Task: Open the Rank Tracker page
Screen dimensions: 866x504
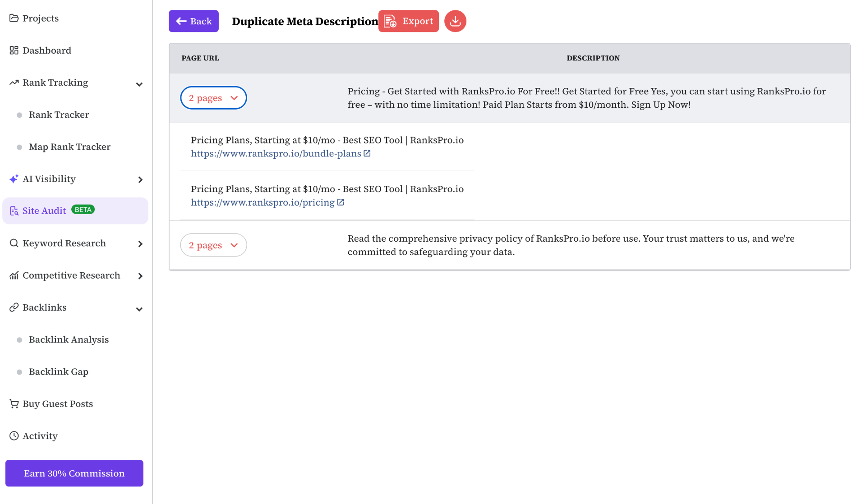Action: 59,115
